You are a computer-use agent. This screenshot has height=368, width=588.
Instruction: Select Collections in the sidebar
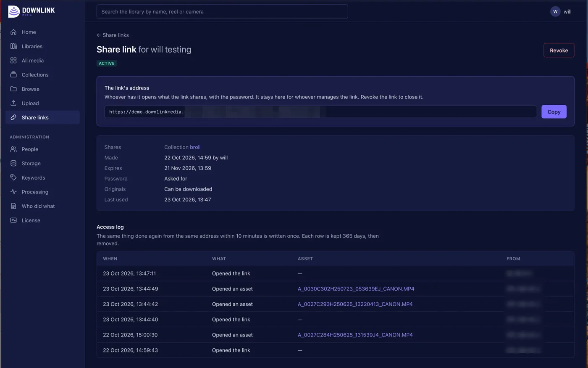(42, 75)
